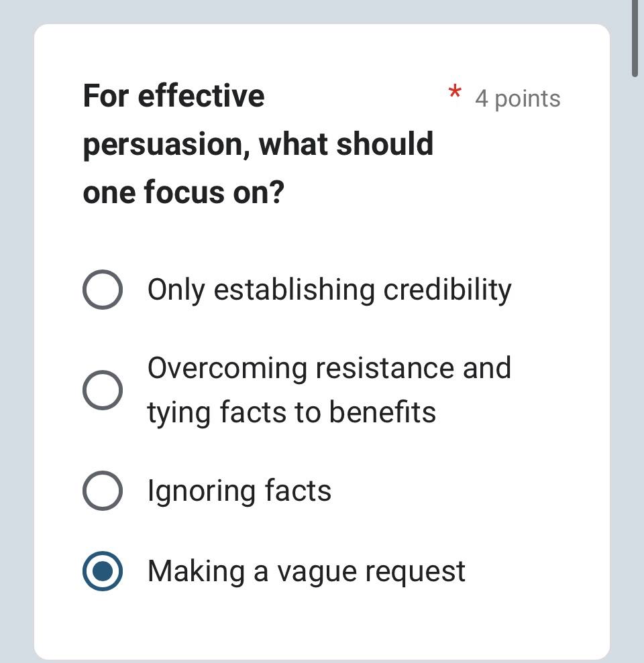This screenshot has height=663, width=644.
Task: Click the red asterisk required indicator
Action: point(455,93)
